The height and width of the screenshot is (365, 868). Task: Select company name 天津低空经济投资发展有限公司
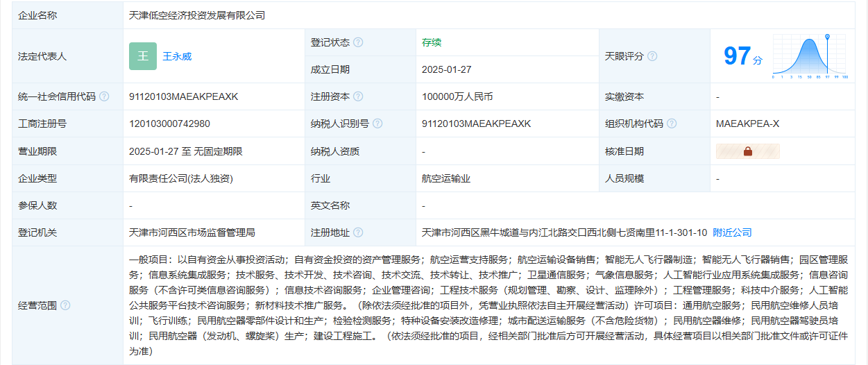coord(197,15)
